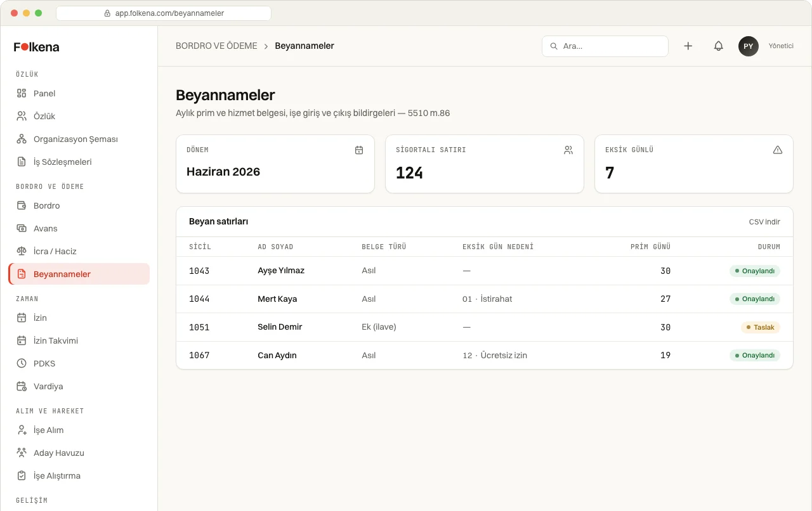Click the Haziran 2026 period selector
Screen dimensions: 812x511
point(223,172)
